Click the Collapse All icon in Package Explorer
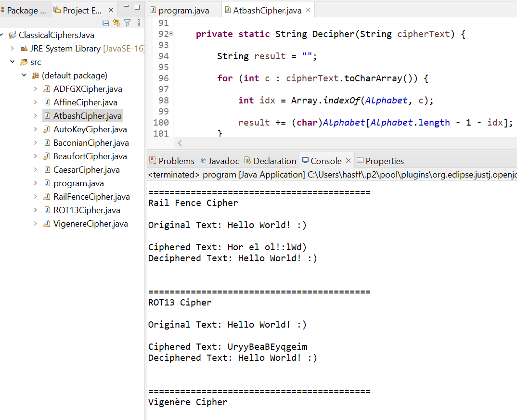Screen dimensions: 517x420 coord(105,23)
